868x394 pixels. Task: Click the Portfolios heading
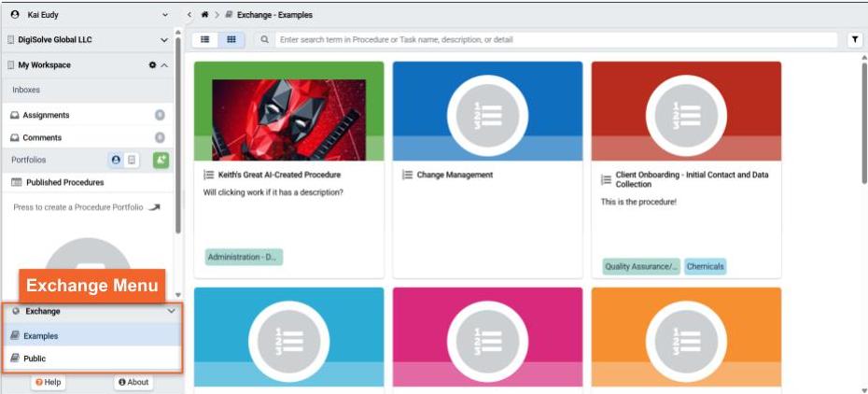pyautogui.click(x=29, y=160)
